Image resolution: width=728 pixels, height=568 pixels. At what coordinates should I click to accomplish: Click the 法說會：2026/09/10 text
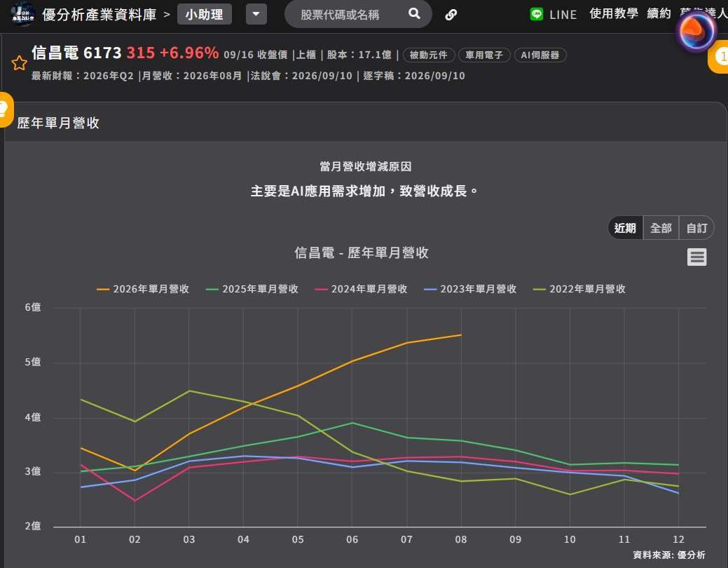[302, 76]
